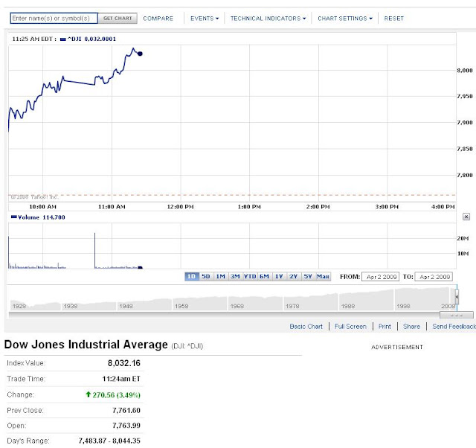Click the GET CHART button

118,18
